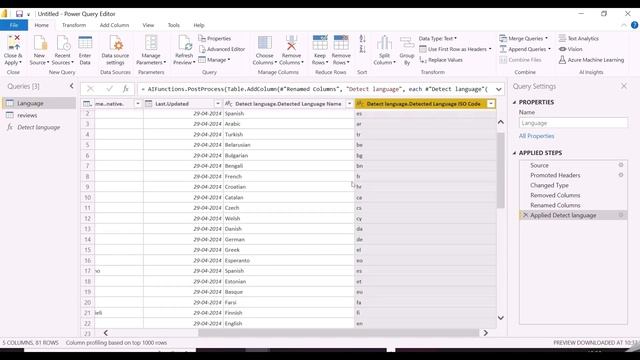Switch to the Help tab

tap(199, 25)
